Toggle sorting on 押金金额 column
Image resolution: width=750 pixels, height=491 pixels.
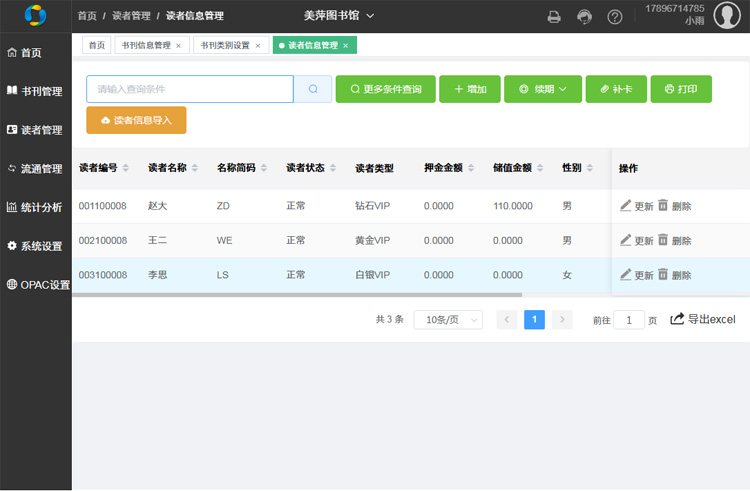471,168
